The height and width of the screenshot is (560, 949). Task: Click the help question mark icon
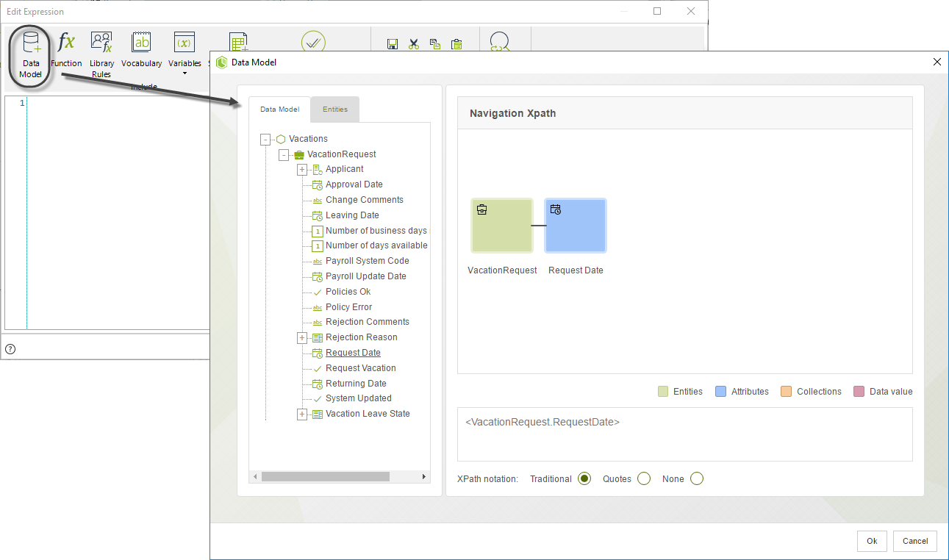coord(10,348)
